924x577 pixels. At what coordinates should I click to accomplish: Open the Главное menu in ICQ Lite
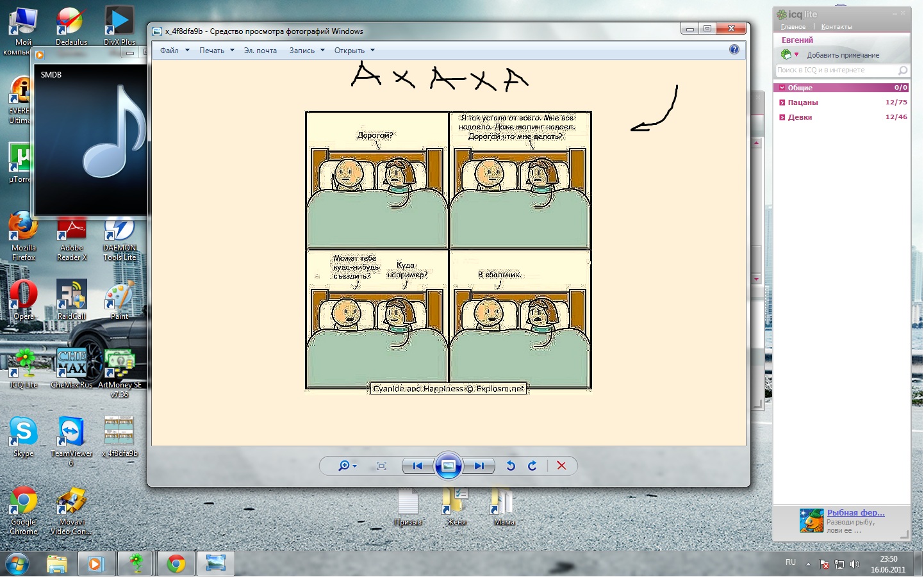click(x=793, y=27)
